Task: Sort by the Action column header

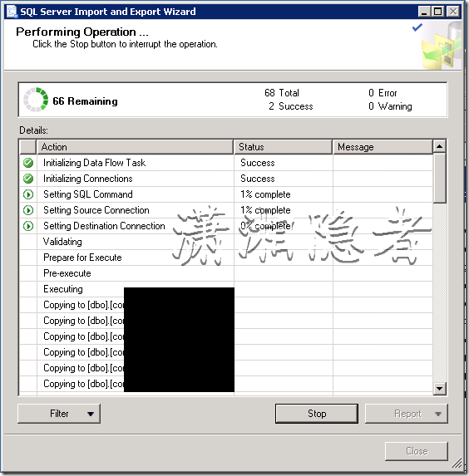Action: pyautogui.click(x=135, y=147)
